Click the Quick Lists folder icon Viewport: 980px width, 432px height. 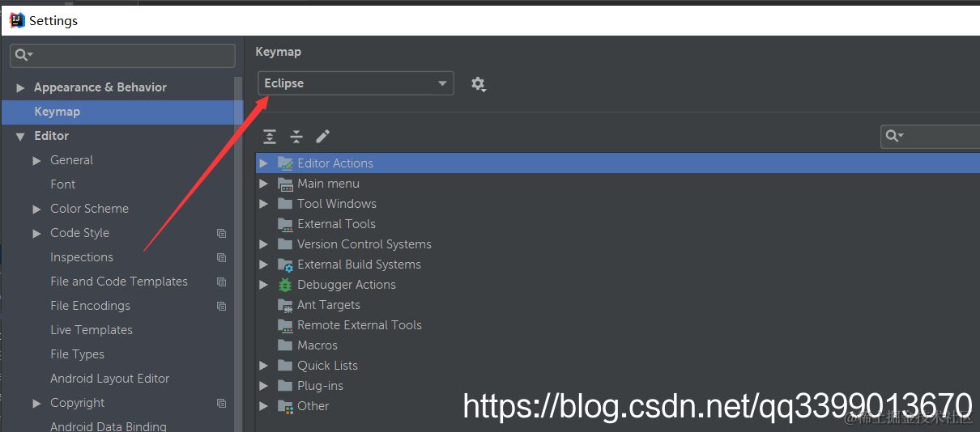[285, 365]
